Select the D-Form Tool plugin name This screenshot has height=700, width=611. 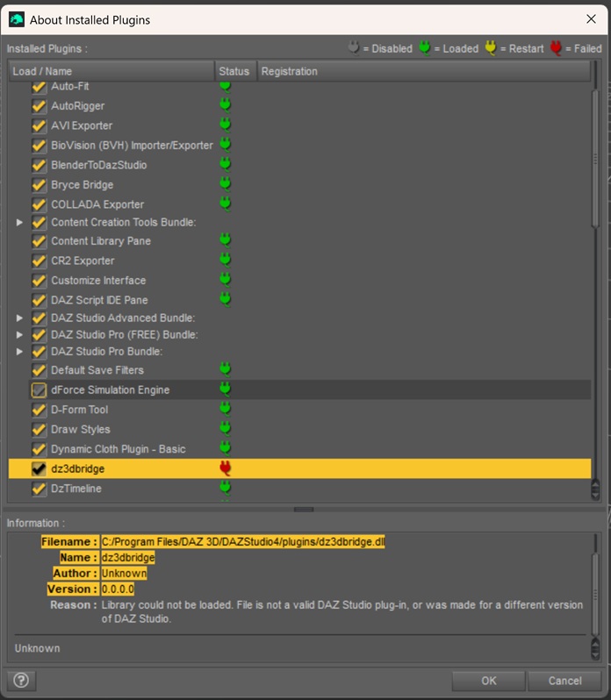(x=80, y=410)
